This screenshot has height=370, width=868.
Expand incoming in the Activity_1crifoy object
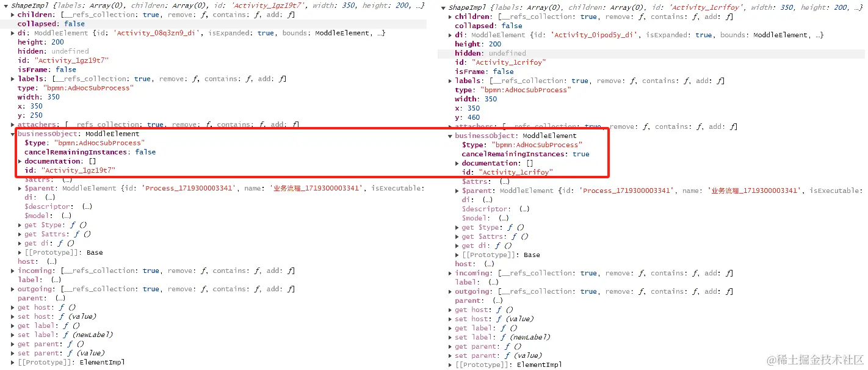coord(450,274)
